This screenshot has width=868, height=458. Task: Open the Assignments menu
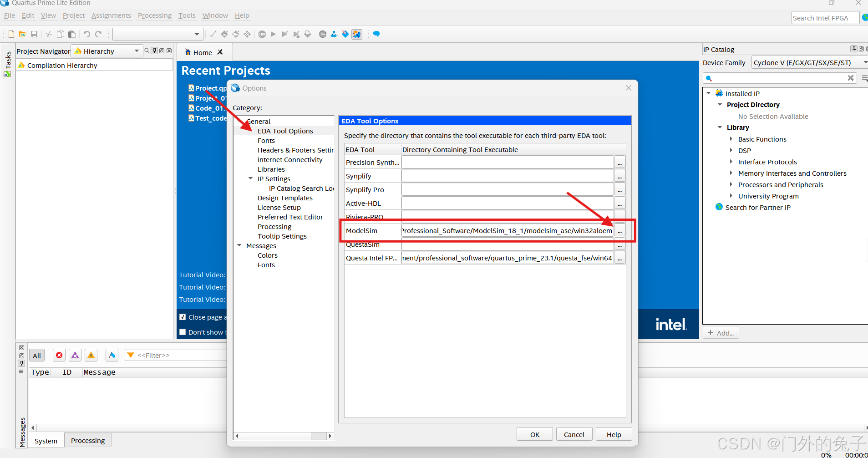111,15
